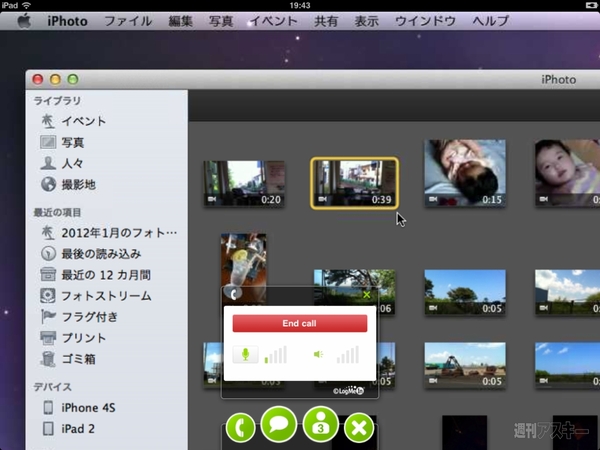
Task: Open the 編集 menu in menu bar
Action: tap(181, 20)
